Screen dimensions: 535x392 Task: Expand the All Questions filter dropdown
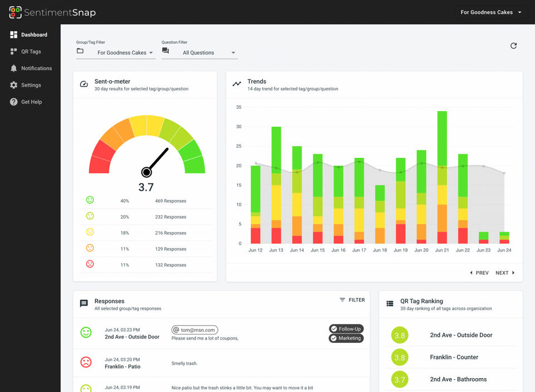click(200, 52)
